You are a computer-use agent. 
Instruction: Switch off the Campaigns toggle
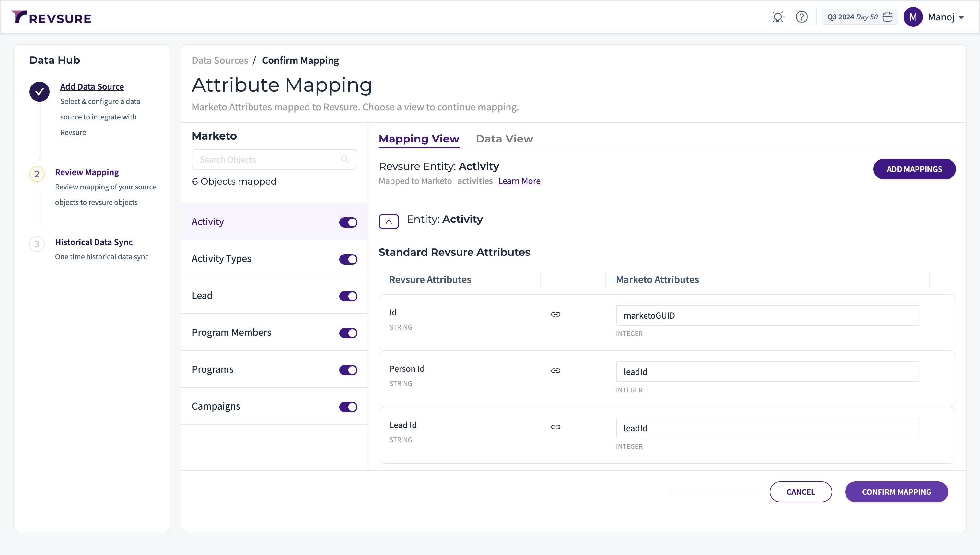pos(348,407)
